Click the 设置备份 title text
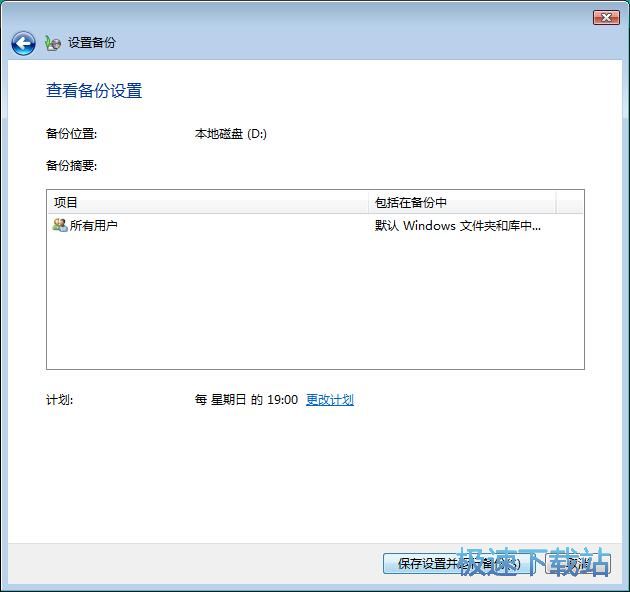Viewport: 630px width, 592px height. [92, 43]
